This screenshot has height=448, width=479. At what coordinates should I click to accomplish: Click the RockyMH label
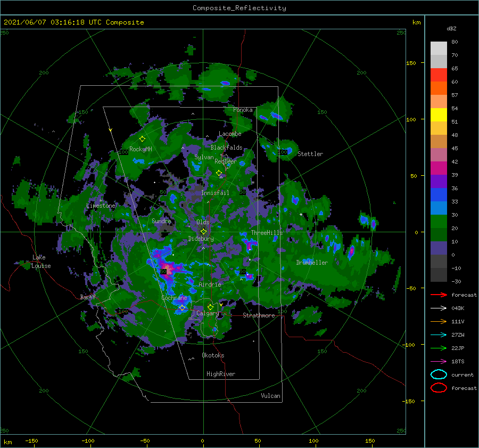pyautogui.click(x=141, y=149)
